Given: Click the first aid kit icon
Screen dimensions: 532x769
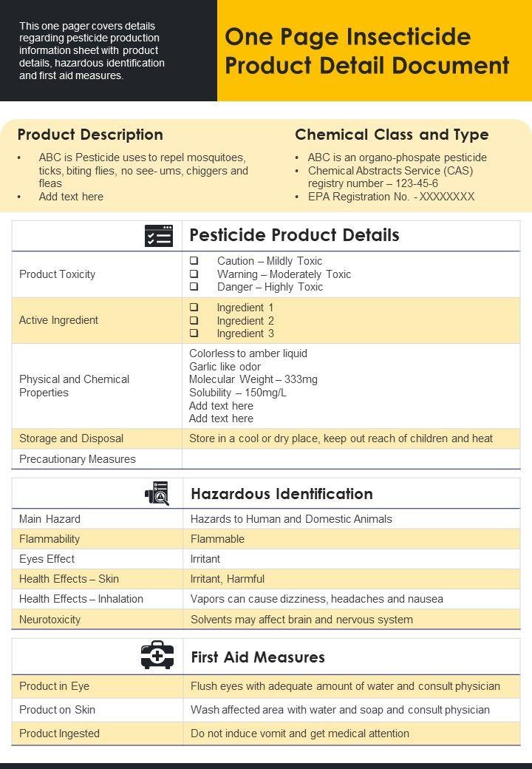Looking at the screenshot, I should click(157, 656).
